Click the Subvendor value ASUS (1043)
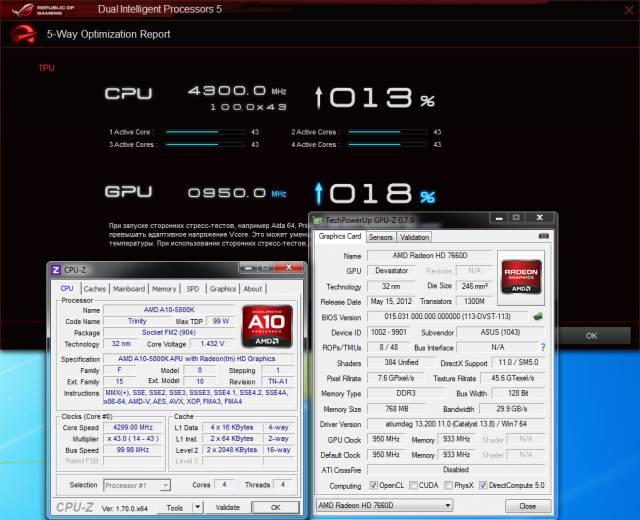The width and height of the screenshot is (640, 520). (500, 332)
